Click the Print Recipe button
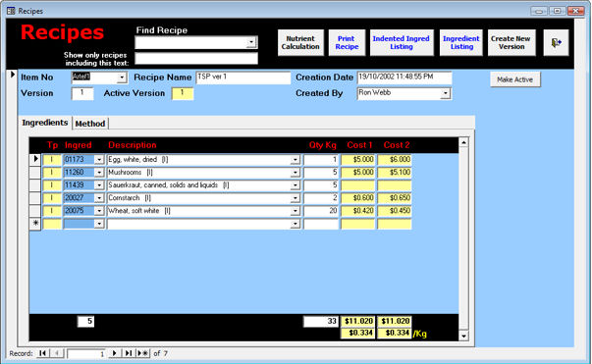The image size is (592, 364). click(347, 42)
